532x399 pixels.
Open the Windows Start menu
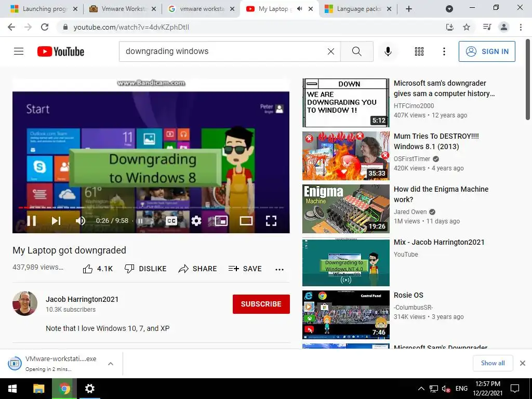(x=12, y=389)
